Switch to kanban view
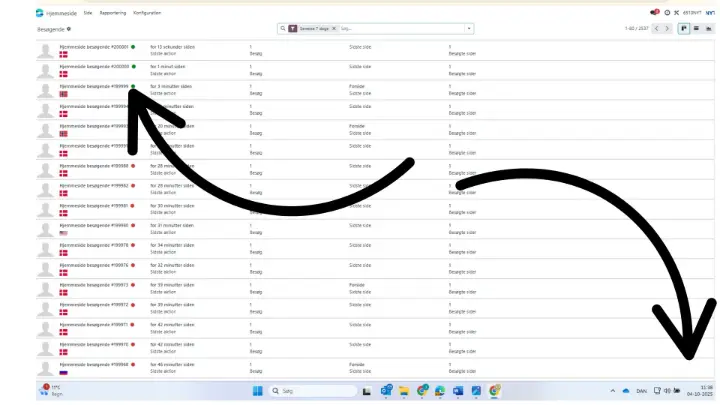 point(684,29)
